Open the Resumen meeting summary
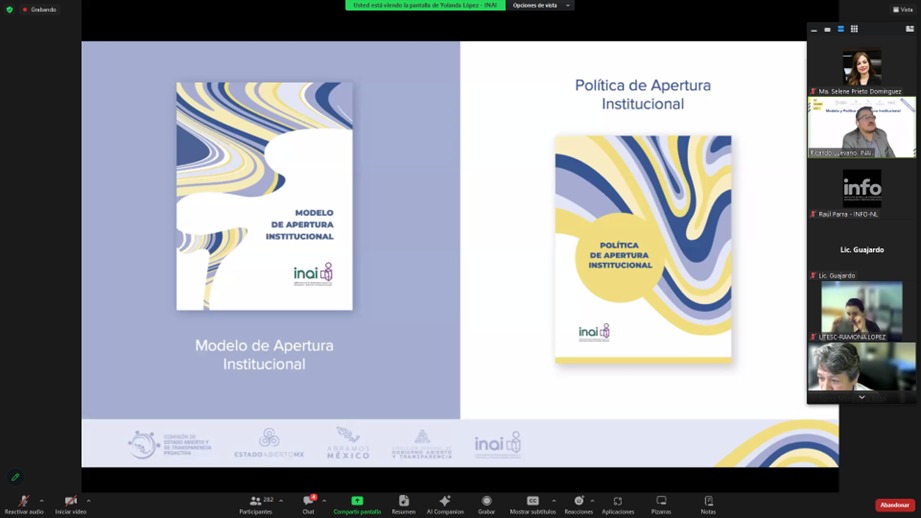 404,504
